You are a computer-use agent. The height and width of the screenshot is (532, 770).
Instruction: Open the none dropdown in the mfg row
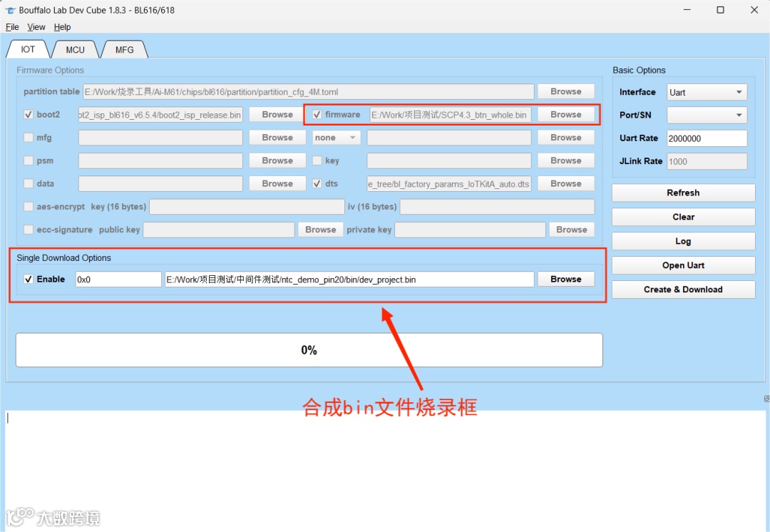click(x=335, y=137)
